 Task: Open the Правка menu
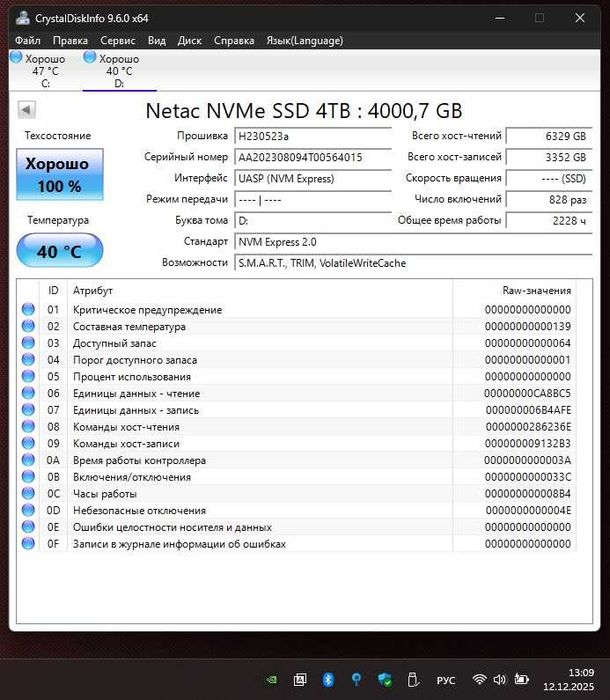[x=70, y=41]
